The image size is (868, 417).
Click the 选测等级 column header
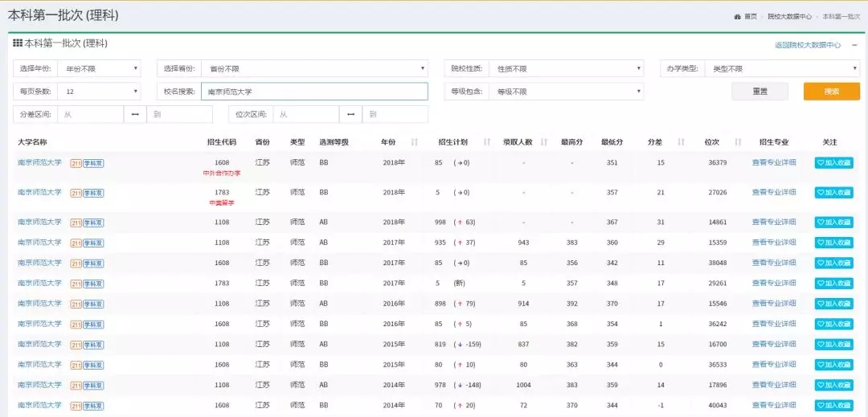[x=334, y=143]
